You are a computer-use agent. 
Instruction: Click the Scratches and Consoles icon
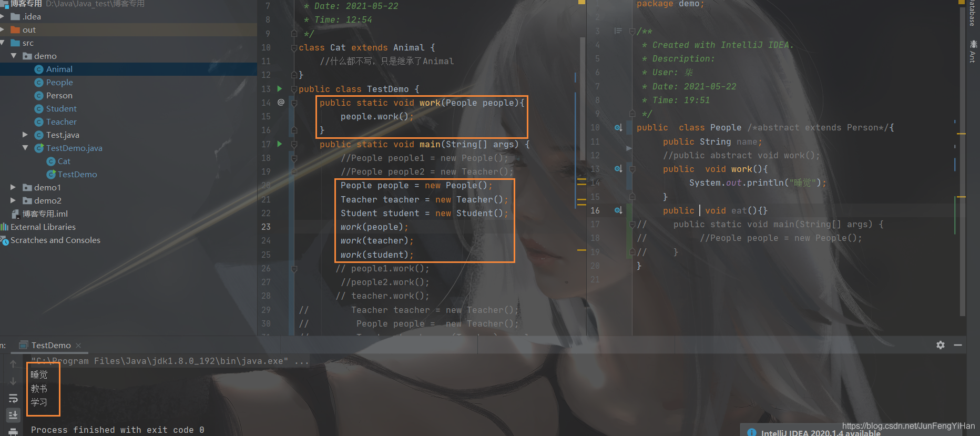[x=4, y=240]
